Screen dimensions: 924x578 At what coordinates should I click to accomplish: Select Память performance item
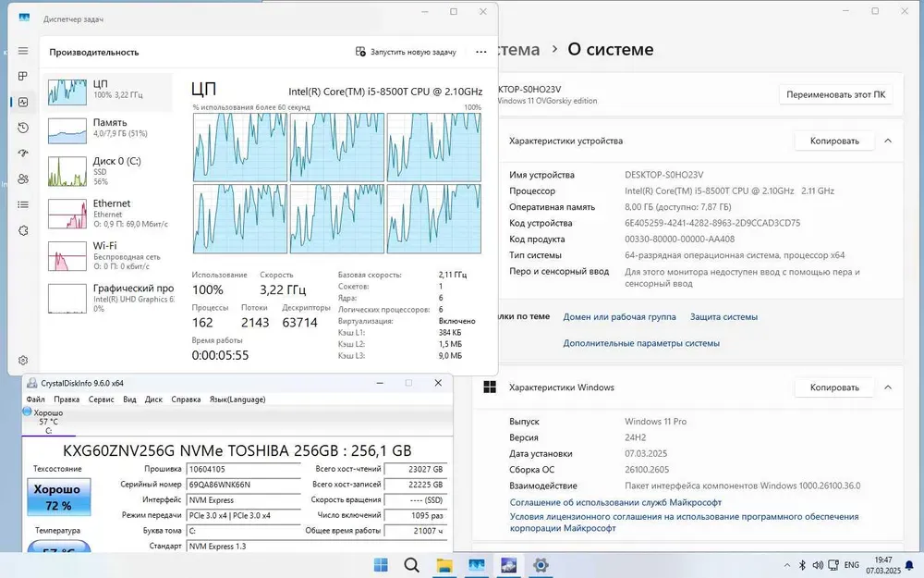(109, 129)
